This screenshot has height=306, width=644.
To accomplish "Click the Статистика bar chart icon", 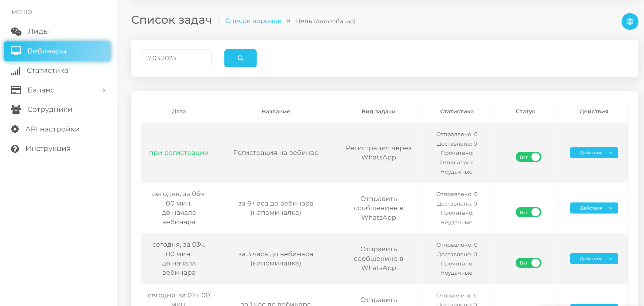I will pos(16,71).
